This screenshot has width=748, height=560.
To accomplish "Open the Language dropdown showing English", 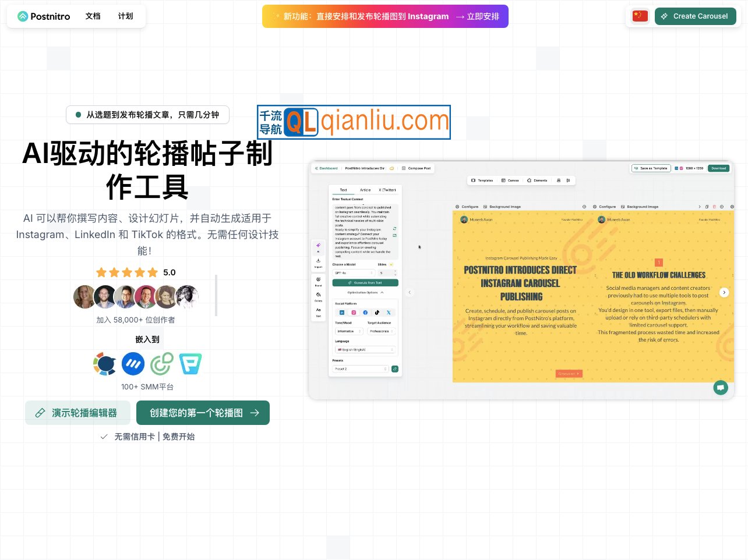I will (365, 349).
